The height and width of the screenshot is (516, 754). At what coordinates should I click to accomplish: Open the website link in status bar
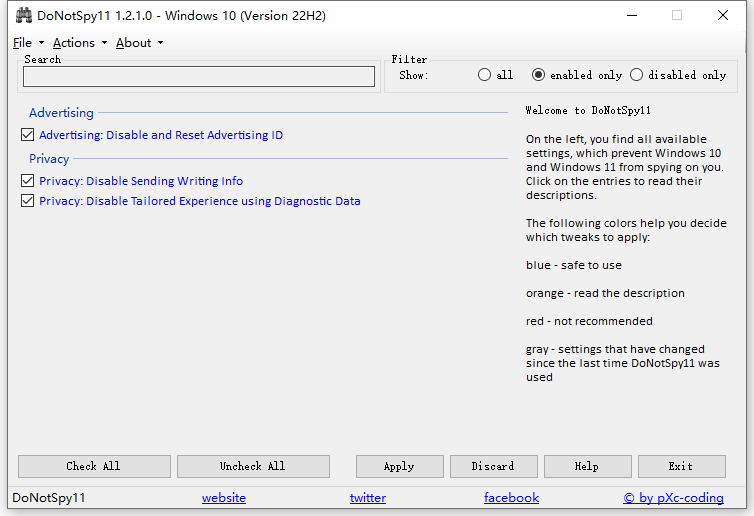tap(224, 498)
